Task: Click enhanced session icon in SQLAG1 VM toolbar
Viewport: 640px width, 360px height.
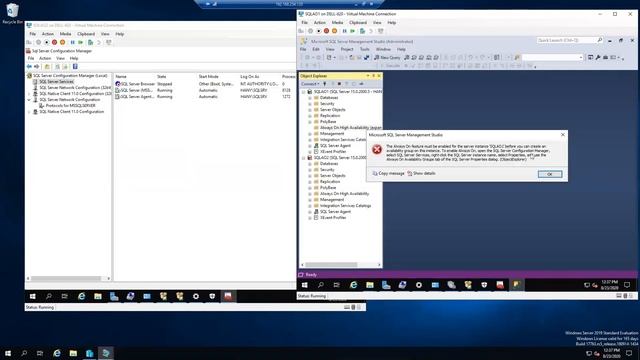Action: coord(381,31)
